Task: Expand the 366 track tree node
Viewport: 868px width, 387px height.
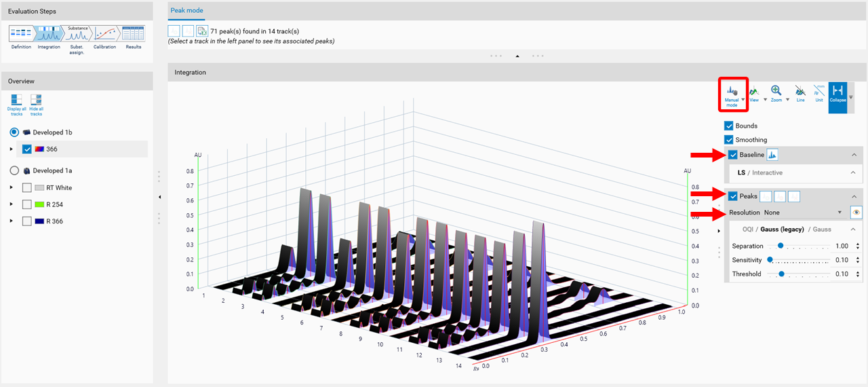Action: pos(11,149)
